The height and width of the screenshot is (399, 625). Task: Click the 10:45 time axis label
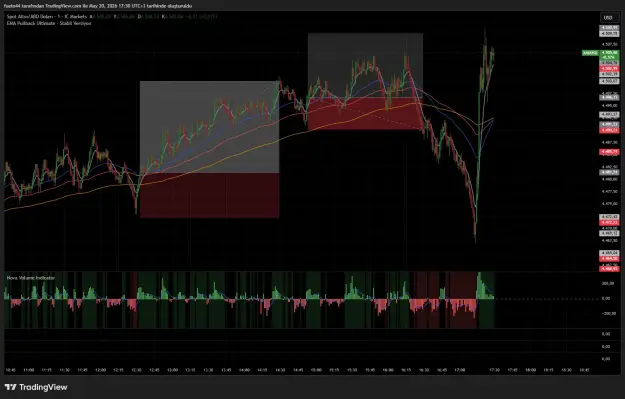11,370
